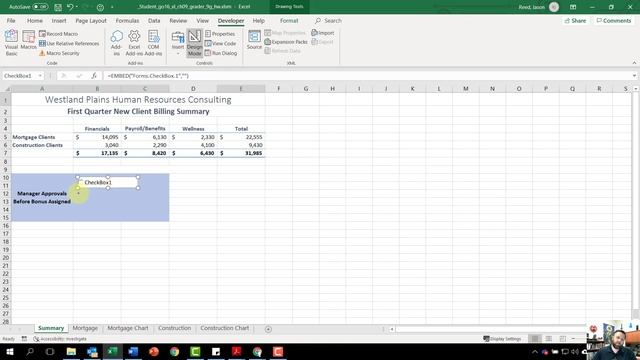Screen dimensions: 640x360
Task: Click the sheet's horizontal scrollbar
Action: 490,329
